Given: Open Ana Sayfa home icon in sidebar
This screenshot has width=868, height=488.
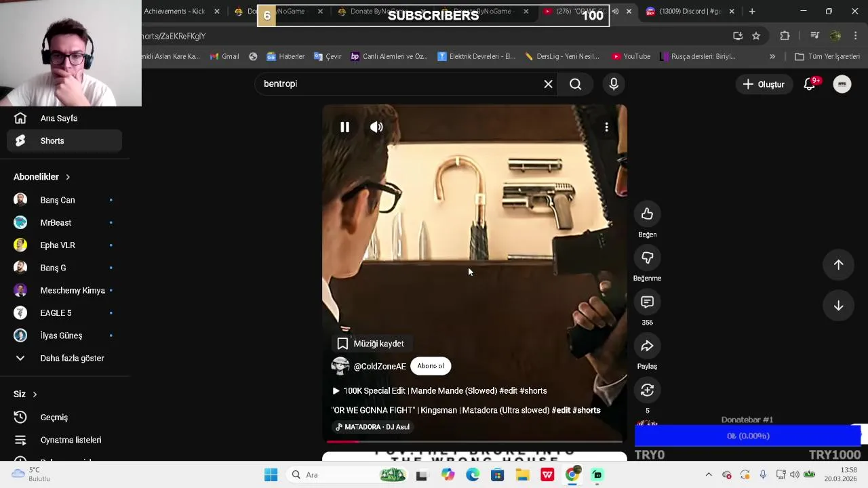Looking at the screenshot, I should point(20,119).
